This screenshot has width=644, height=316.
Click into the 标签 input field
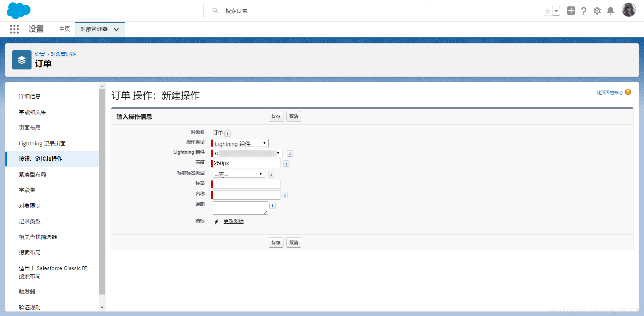(247, 185)
